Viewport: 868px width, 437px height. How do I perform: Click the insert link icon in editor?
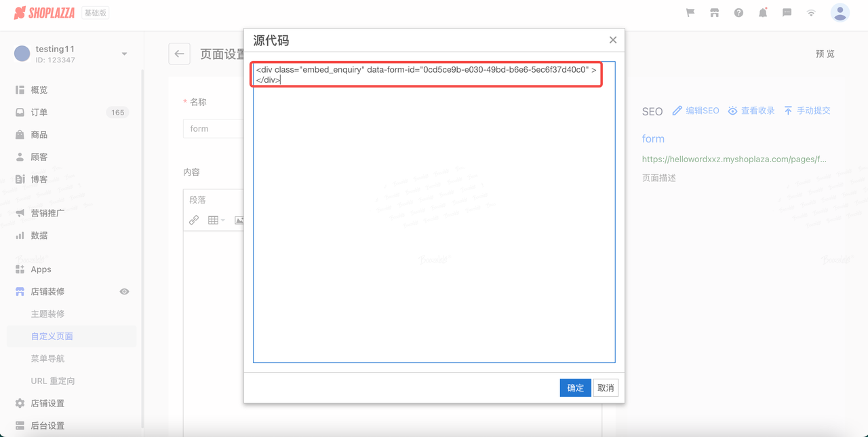coord(194,220)
